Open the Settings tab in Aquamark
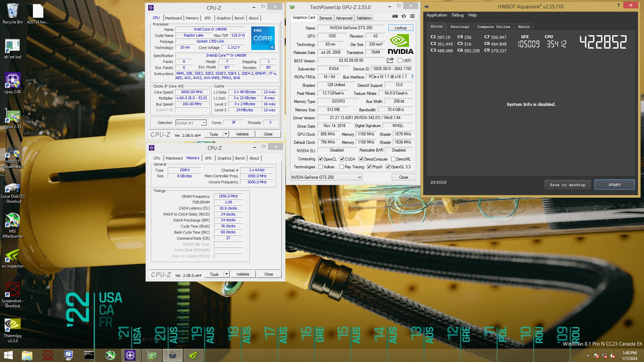The image size is (644, 362). (460, 26)
